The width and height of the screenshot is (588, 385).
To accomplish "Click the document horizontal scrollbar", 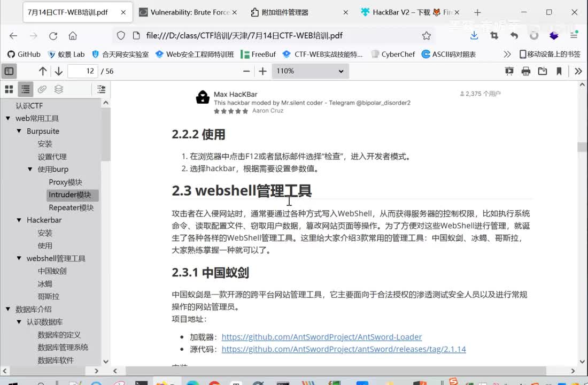I will 336,371.
